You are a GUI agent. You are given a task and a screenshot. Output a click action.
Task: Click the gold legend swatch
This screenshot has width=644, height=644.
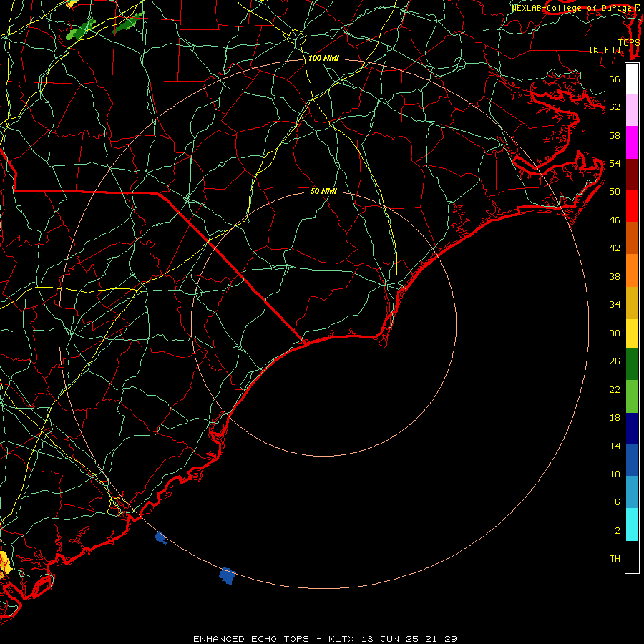[x=632, y=303]
